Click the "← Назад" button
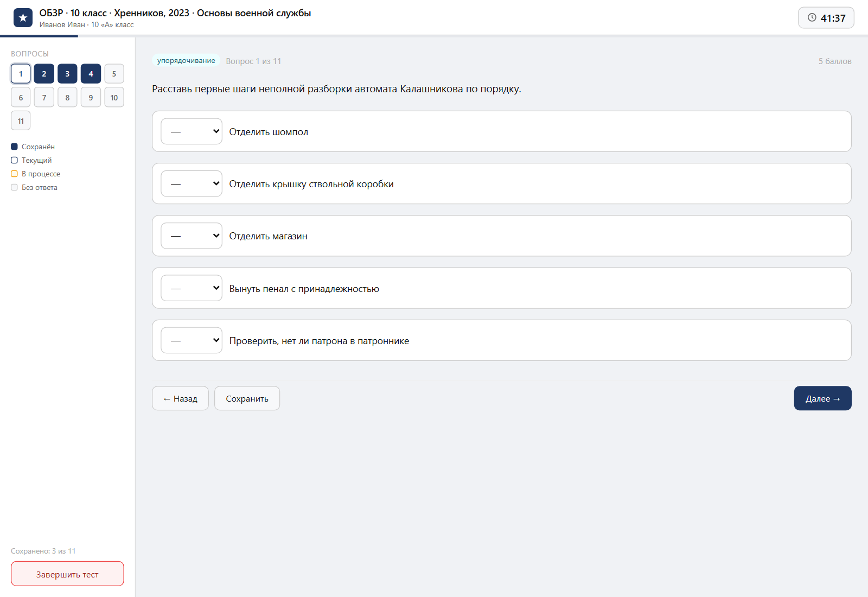Viewport: 868px width, 597px height. (180, 398)
